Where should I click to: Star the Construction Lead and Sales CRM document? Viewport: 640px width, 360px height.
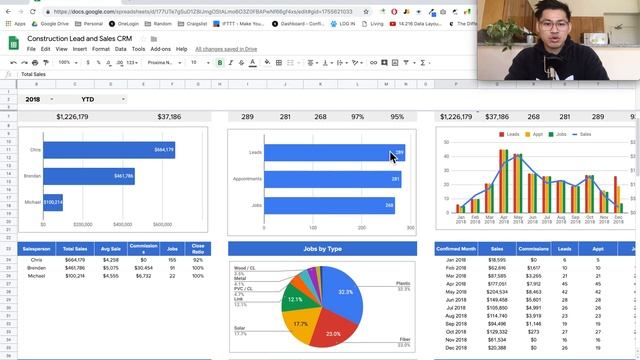(143, 39)
